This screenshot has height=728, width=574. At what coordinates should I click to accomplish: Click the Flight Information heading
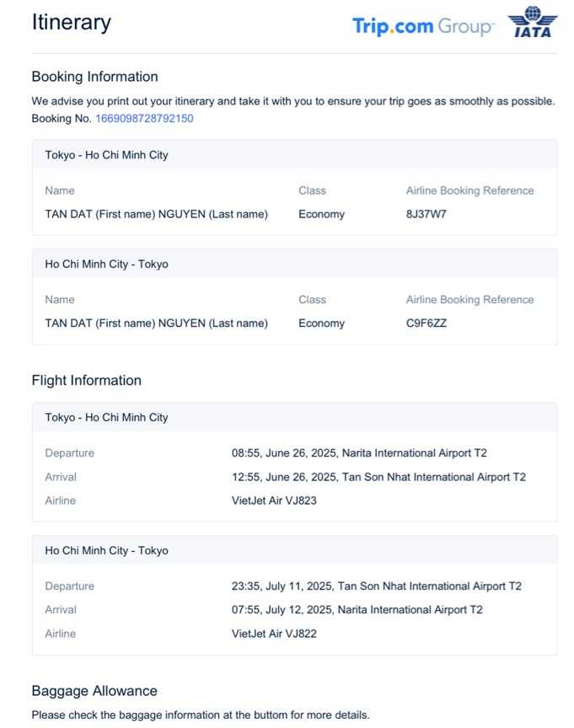pos(86,380)
